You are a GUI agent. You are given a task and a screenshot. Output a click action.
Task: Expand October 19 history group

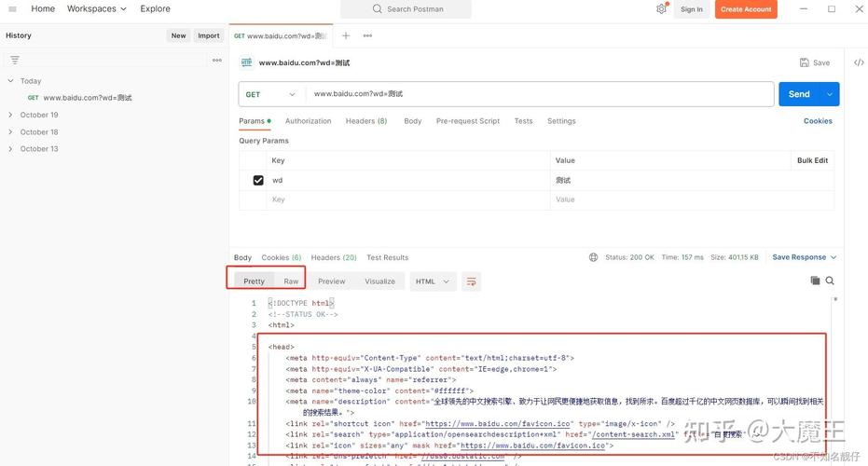(x=10, y=115)
